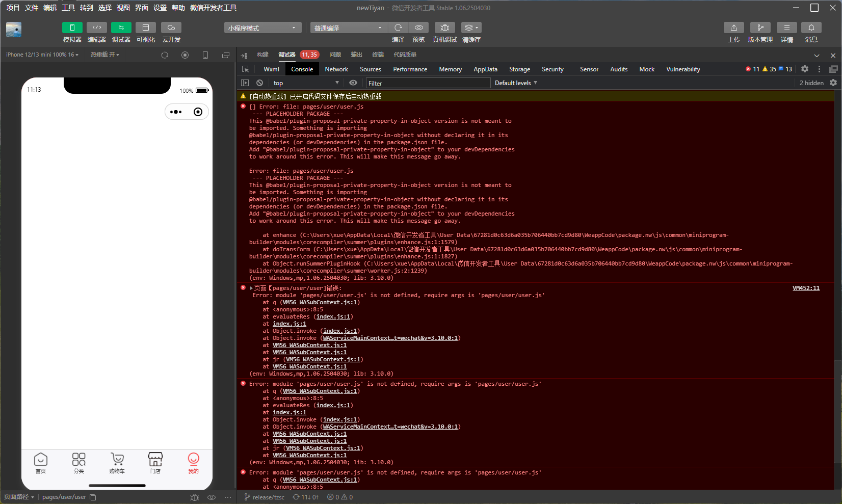Open DevTools settings gear
The height and width of the screenshot is (504, 842).
pos(805,69)
